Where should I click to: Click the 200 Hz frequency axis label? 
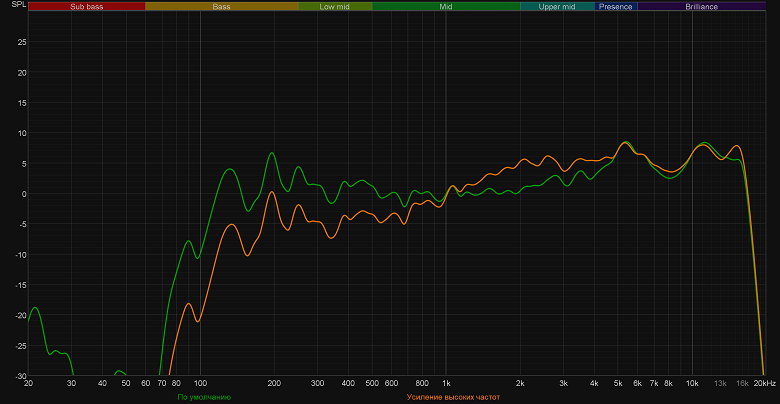pyautogui.click(x=274, y=383)
